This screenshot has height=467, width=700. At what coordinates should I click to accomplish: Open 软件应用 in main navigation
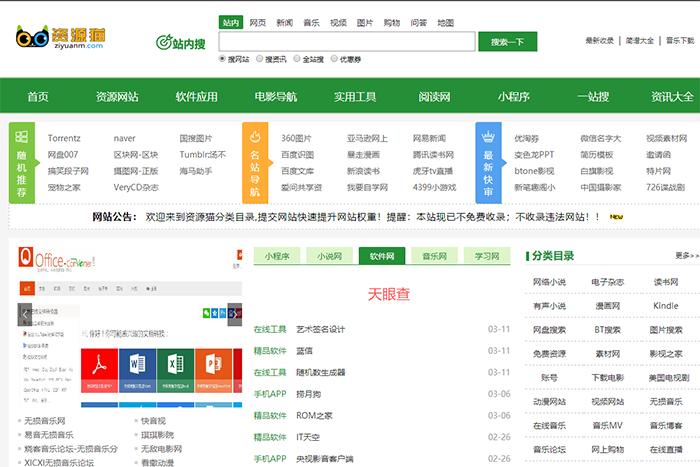tap(196, 96)
